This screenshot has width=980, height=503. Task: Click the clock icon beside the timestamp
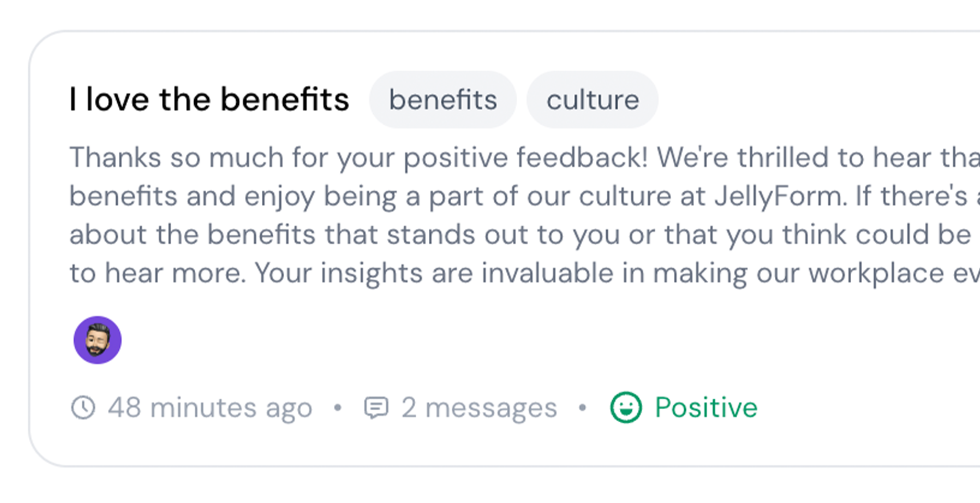[83, 408]
